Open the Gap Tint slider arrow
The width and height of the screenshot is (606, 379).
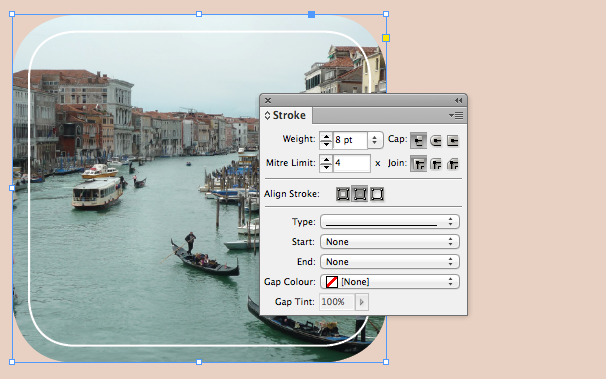point(362,302)
